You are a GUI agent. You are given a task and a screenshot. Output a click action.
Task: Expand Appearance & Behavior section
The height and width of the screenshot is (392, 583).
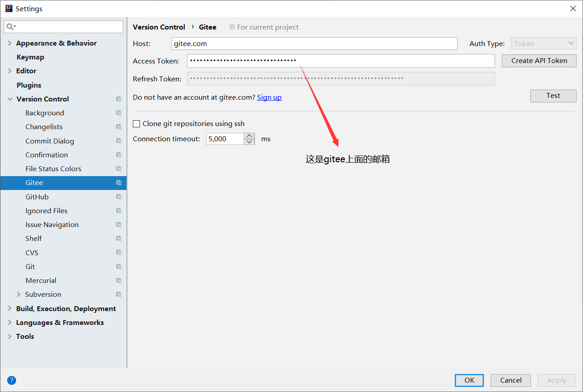click(10, 43)
